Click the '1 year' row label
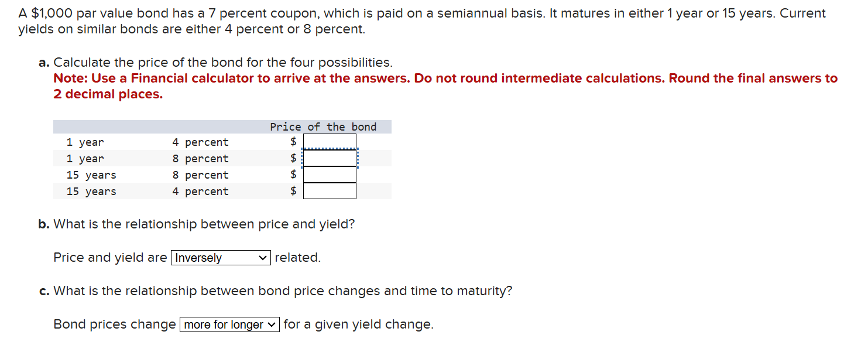This screenshot has height=352, width=868. click(x=84, y=142)
